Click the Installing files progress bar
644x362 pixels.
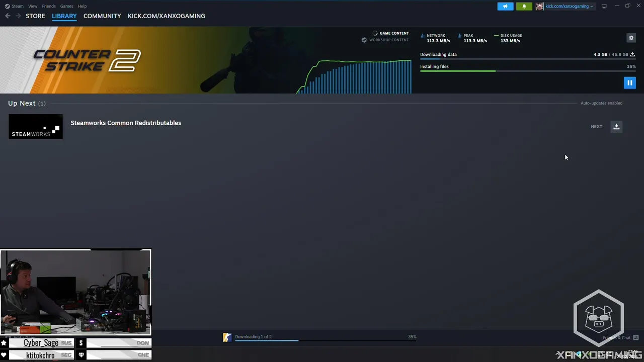coord(528,71)
